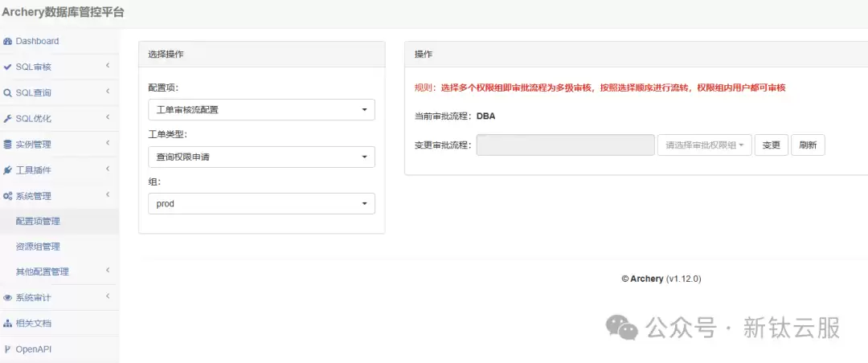This screenshot has width=868, height=363.
Task: Click the 变更 button
Action: point(771,145)
